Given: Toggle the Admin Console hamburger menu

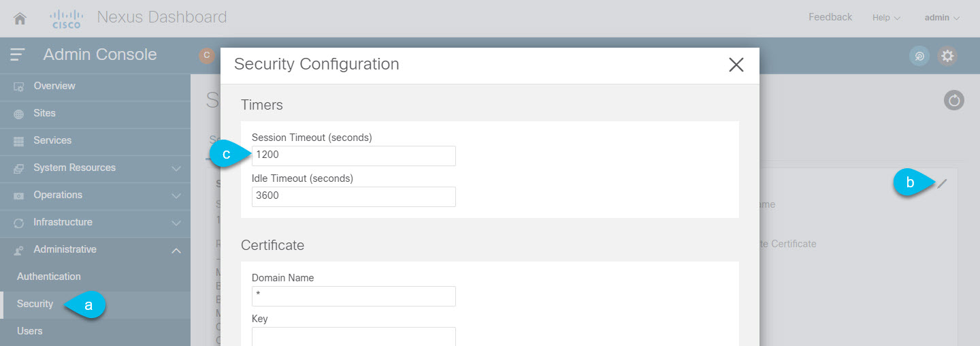Looking at the screenshot, I should (18, 54).
